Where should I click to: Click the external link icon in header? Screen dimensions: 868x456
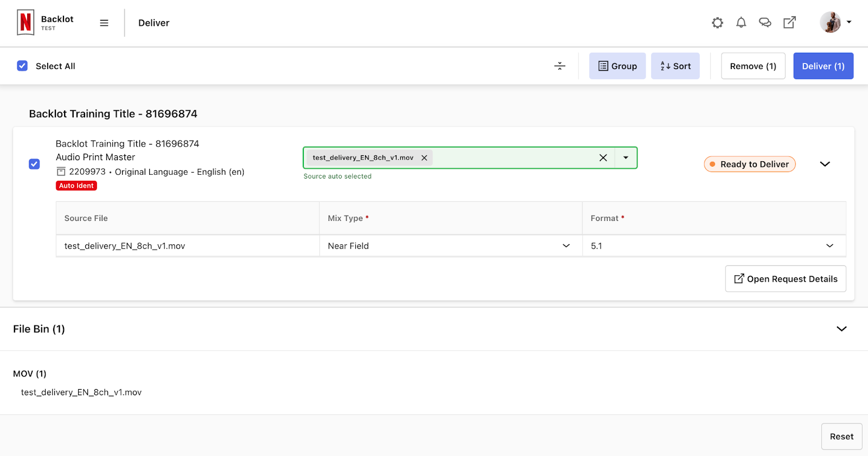(789, 23)
